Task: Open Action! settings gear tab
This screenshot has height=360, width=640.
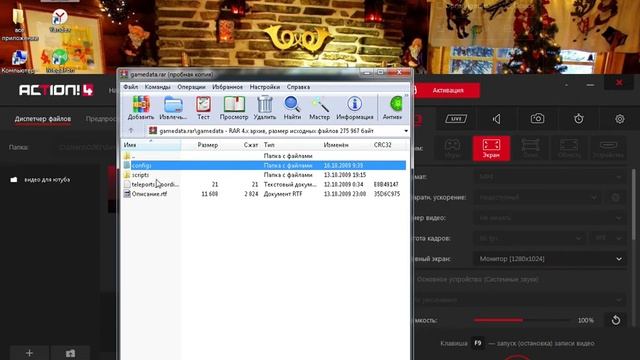Action: tap(620, 119)
